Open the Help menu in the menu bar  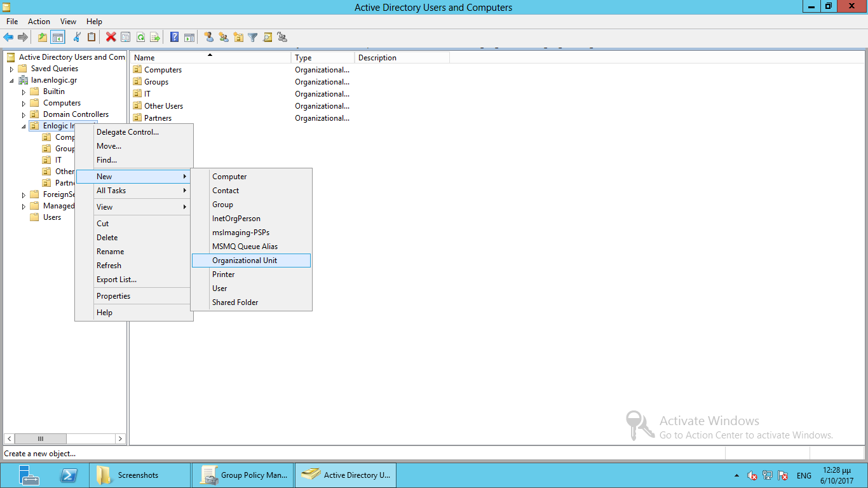pos(94,22)
